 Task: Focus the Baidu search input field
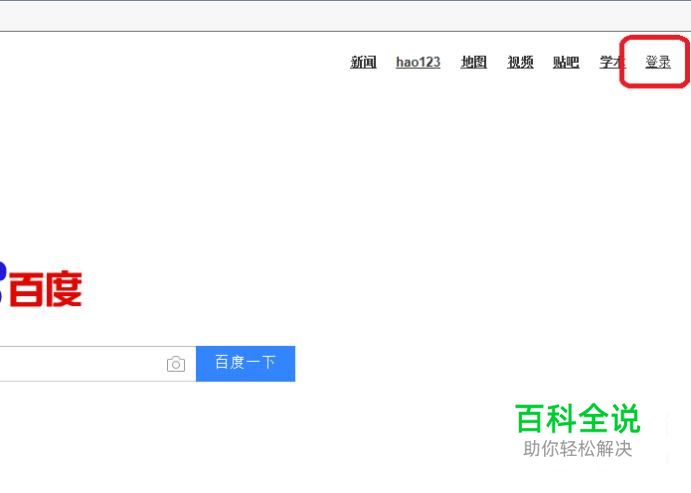point(98,363)
